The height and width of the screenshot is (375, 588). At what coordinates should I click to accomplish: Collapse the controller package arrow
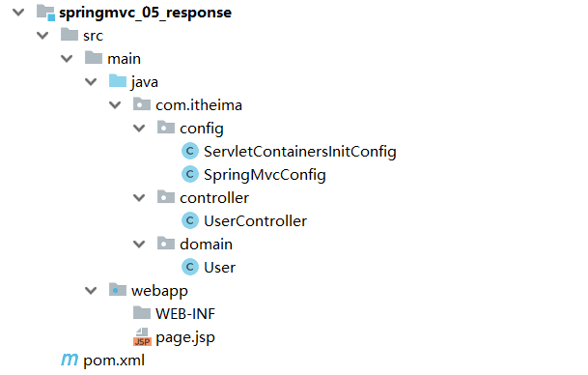click(139, 198)
